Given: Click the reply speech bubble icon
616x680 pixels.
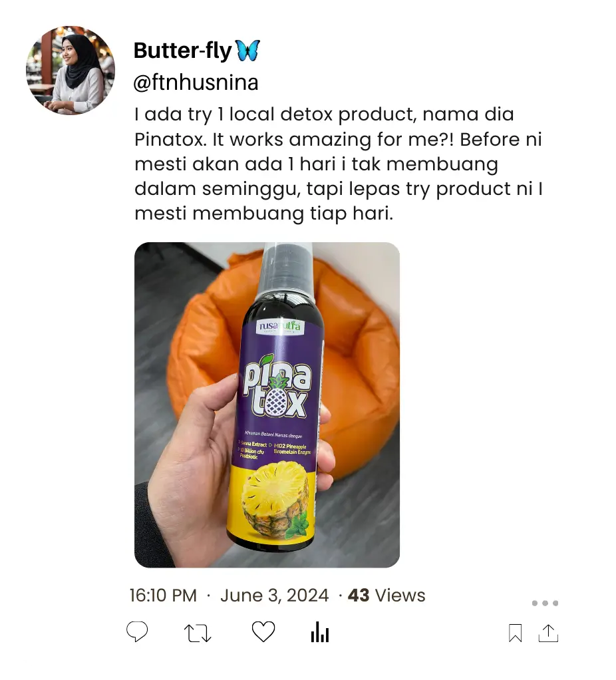Looking at the screenshot, I should coord(137,632).
